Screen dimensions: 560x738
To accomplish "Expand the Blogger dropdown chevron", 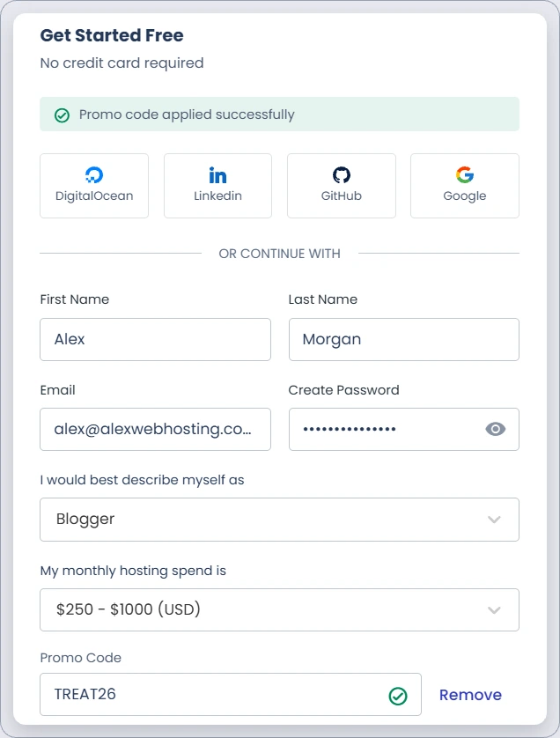I will [494, 520].
